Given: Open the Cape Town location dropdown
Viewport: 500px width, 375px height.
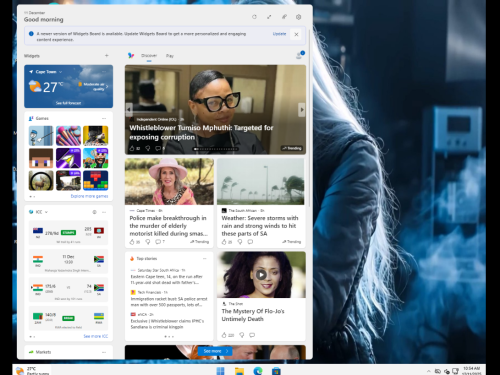Looking at the screenshot, I should [61, 72].
